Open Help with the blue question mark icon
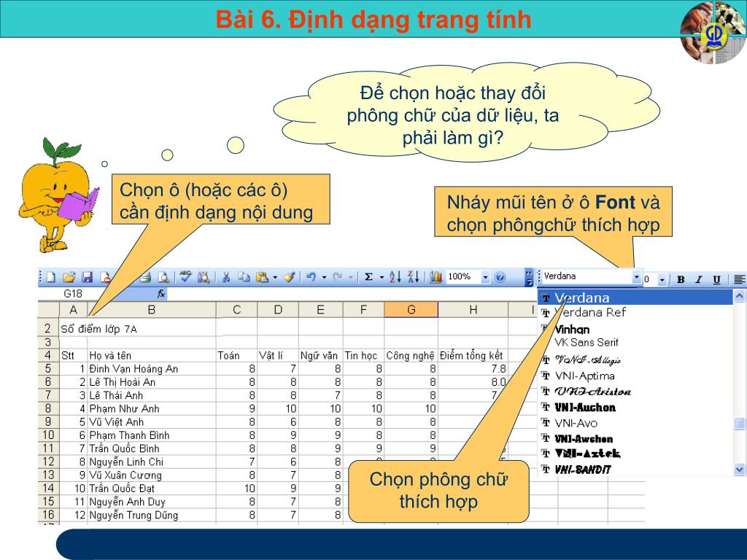Screen dimensions: 747x560 tap(500, 277)
